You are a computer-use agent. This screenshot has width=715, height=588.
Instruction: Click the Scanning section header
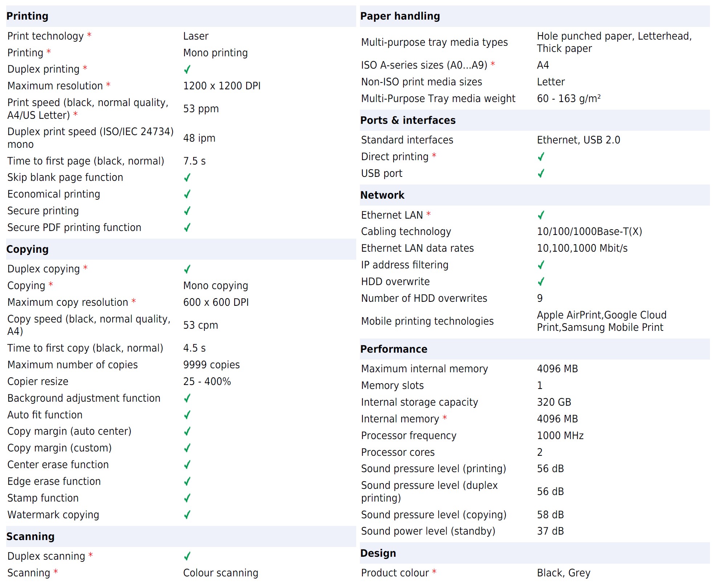[31, 536]
